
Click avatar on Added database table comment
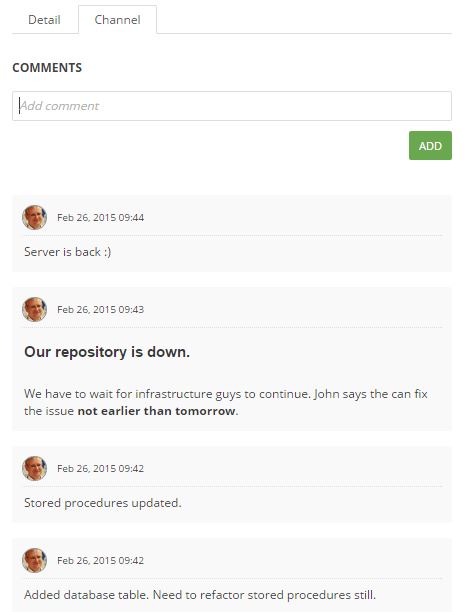34,560
